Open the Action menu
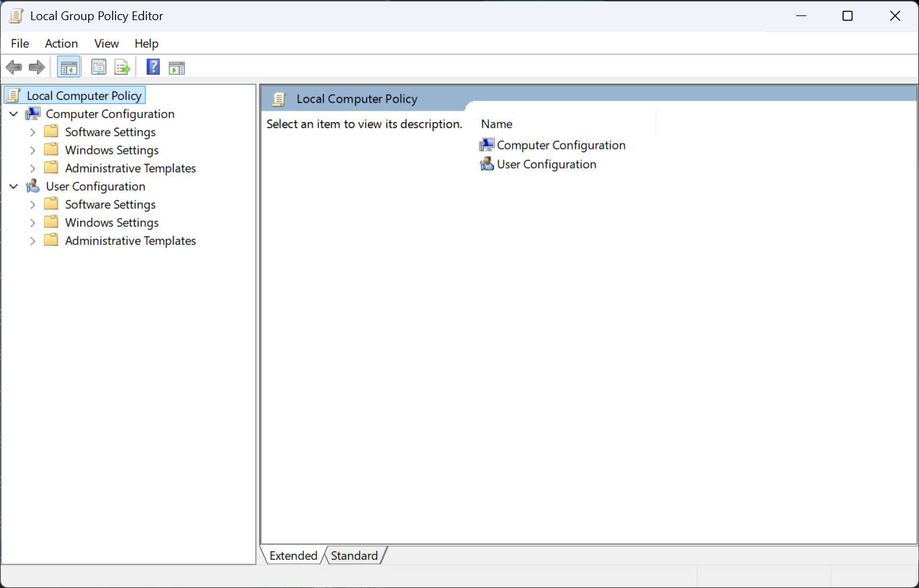 click(x=61, y=44)
